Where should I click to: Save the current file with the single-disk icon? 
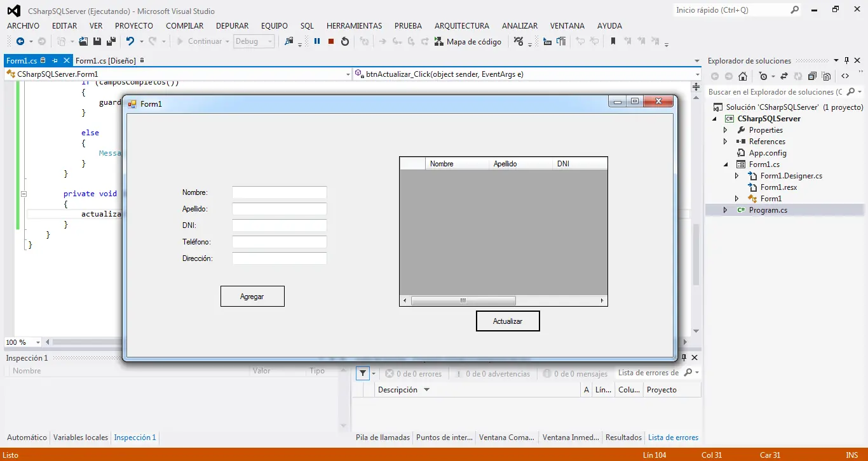pos(97,41)
